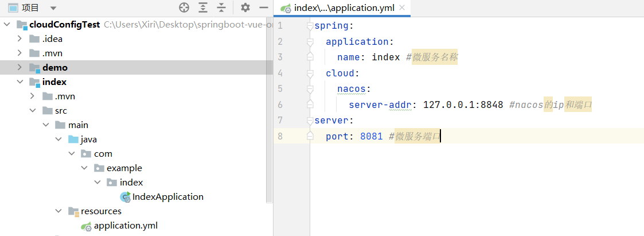Click the comment 微服务名称

tap(435, 57)
